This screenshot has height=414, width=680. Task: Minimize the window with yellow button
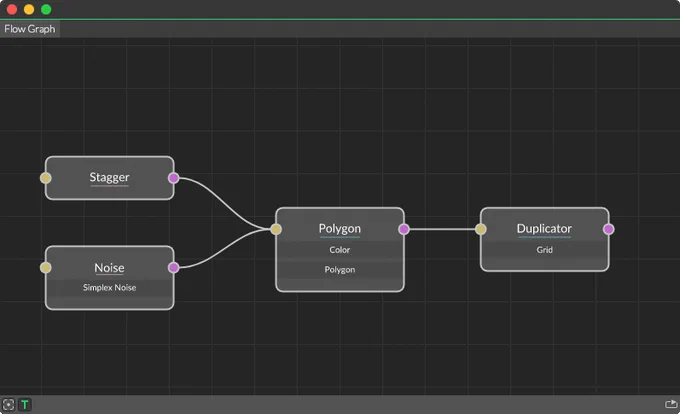coord(29,9)
